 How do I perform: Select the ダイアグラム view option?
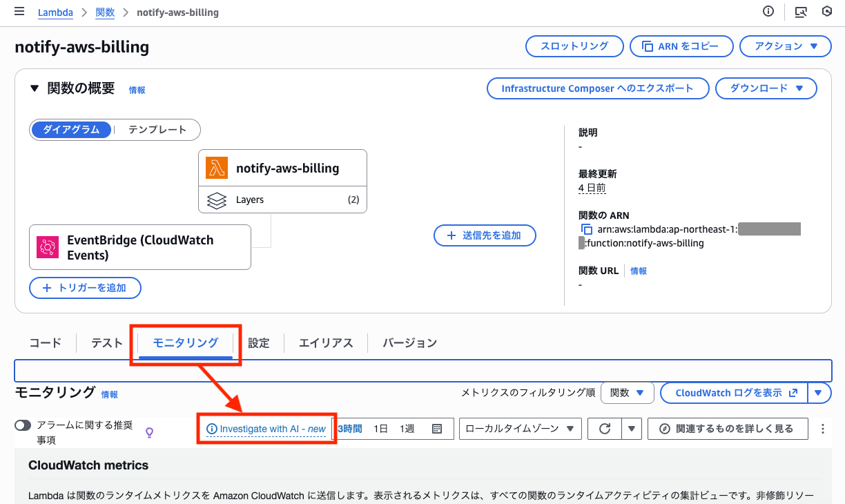click(x=71, y=130)
